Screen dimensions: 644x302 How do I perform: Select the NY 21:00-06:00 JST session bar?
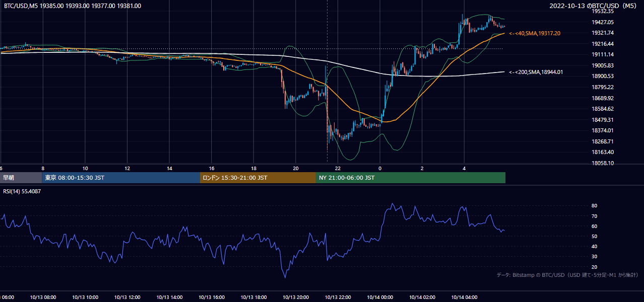pos(411,178)
